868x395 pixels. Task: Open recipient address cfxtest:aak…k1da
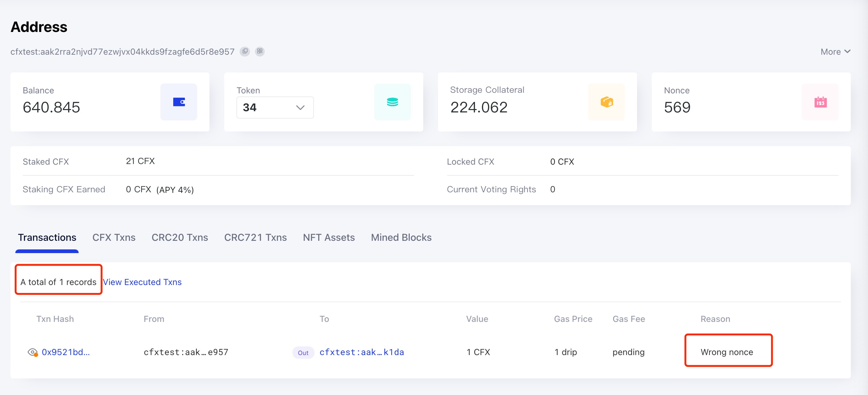(x=362, y=352)
